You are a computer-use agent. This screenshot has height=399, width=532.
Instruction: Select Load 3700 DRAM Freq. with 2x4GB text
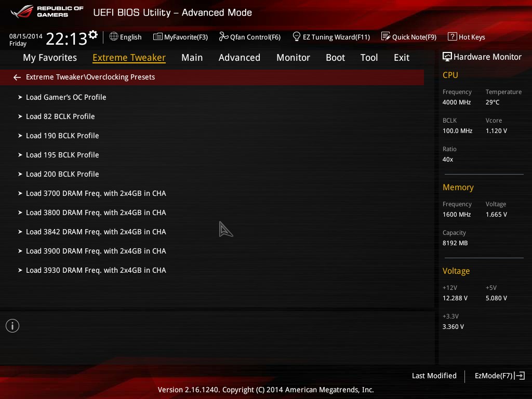coord(96,193)
